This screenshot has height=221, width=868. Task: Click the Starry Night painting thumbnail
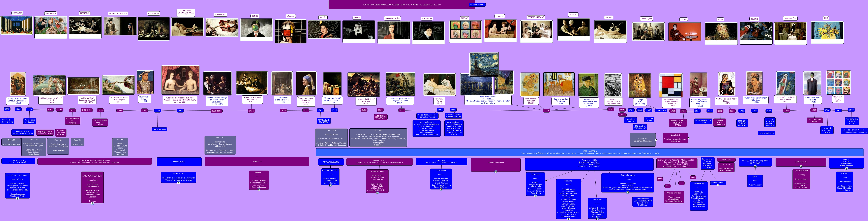(484, 64)
